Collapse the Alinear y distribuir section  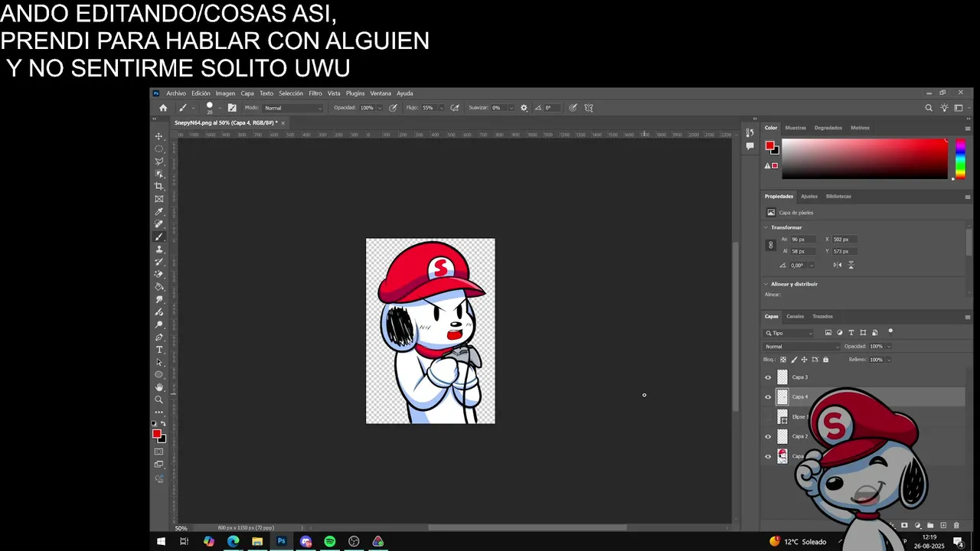coord(766,284)
